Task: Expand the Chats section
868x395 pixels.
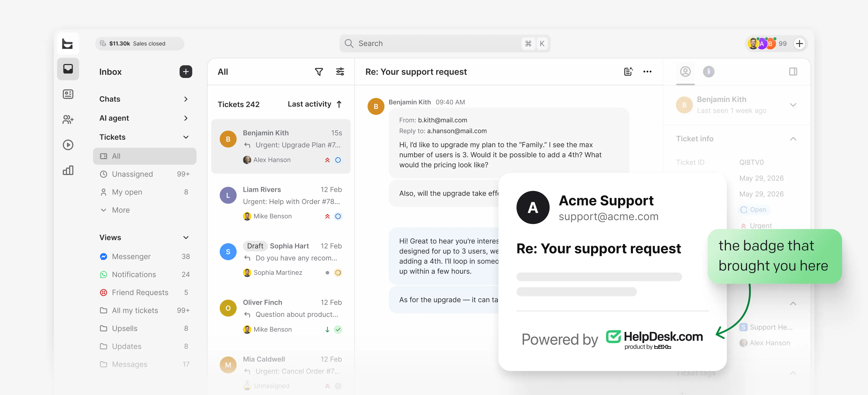Action: click(144, 99)
